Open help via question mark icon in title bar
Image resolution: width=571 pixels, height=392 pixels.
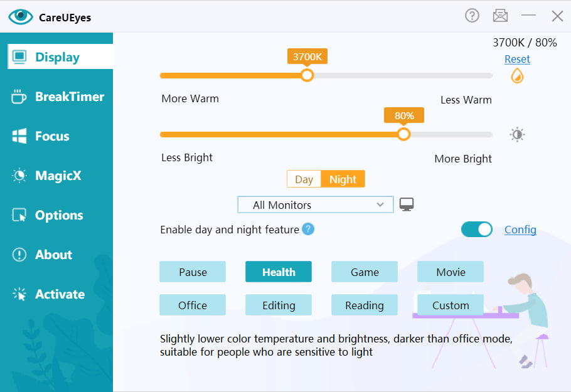point(472,16)
